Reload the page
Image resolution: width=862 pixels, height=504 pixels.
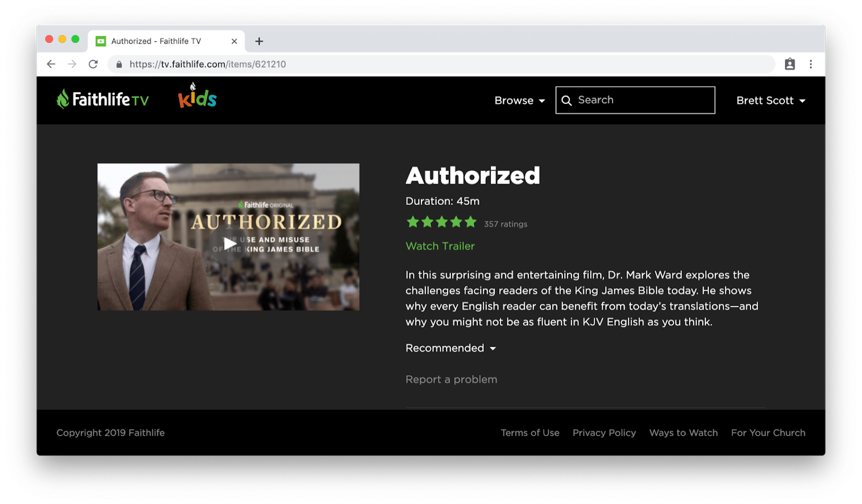93,64
